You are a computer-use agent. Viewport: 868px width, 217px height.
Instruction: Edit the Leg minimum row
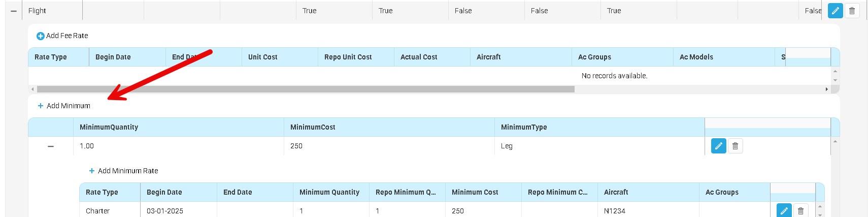click(718, 146)
